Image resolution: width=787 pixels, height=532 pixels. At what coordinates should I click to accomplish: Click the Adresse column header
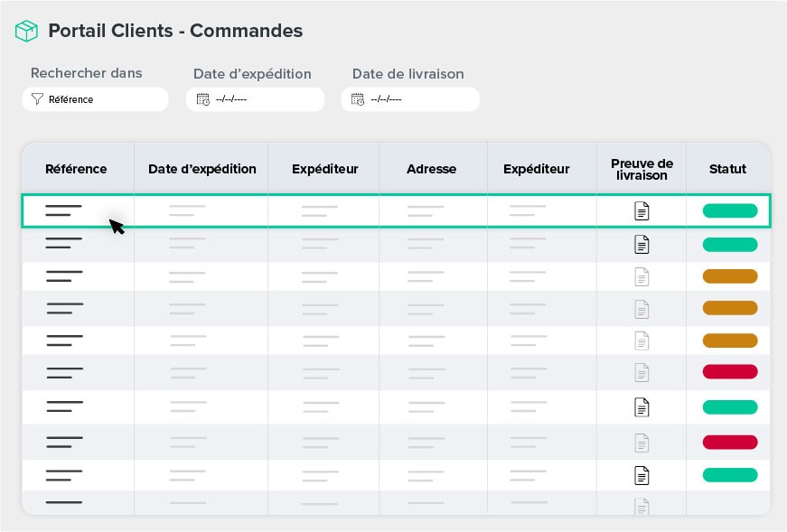pyautogui.click(x=432, y=169)
